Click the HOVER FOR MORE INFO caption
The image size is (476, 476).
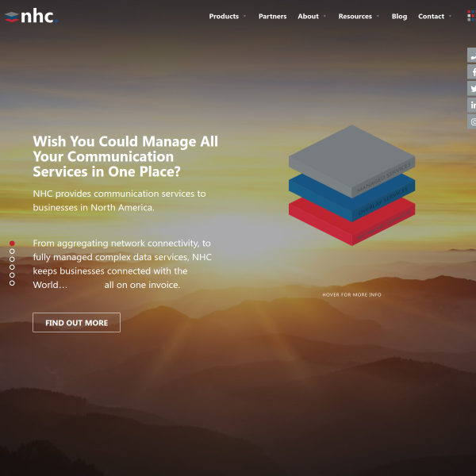coord(351,295)
